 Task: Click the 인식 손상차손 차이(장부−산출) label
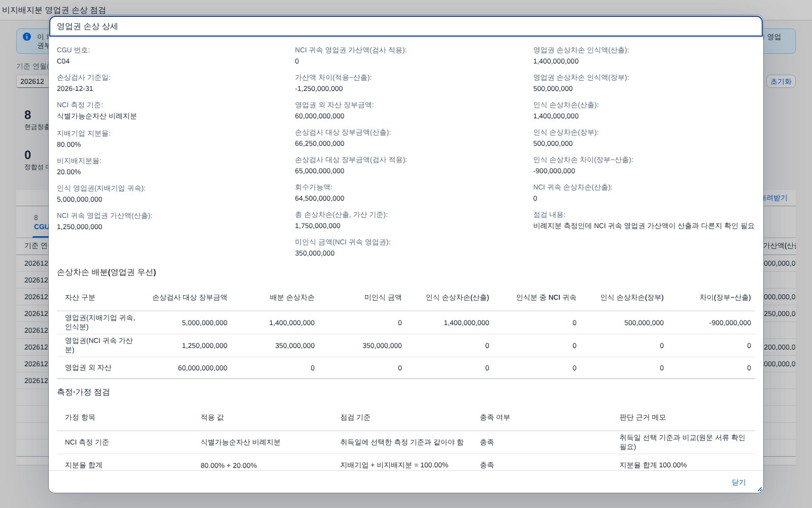[583, 160]
